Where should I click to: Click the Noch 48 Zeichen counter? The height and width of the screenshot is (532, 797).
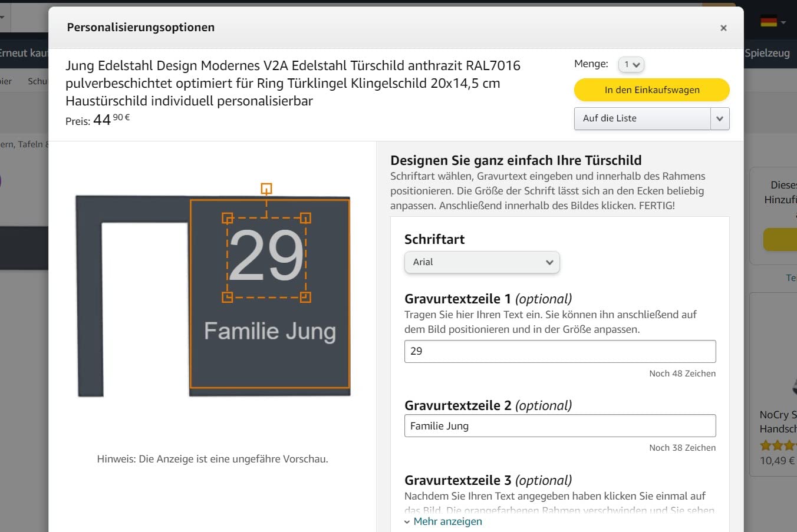pyautogui.click(x=682, y=374)
